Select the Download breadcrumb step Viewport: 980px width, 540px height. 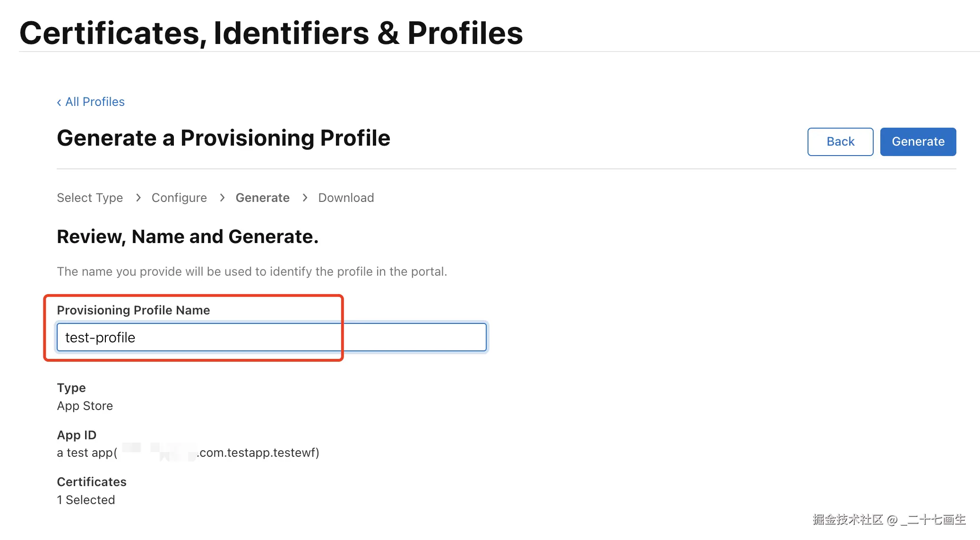346,198
